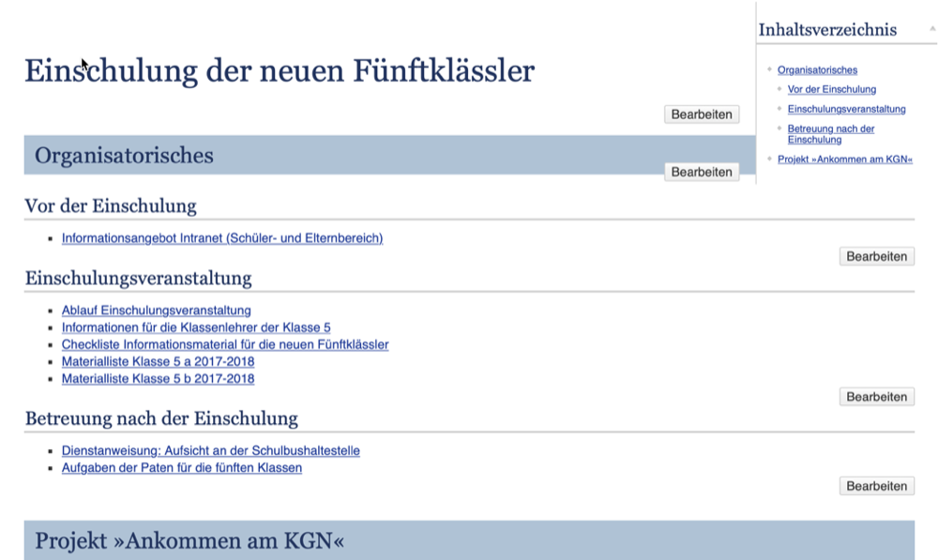Jump to Vor der Einschulung in table of contents

tap(831, 89)
